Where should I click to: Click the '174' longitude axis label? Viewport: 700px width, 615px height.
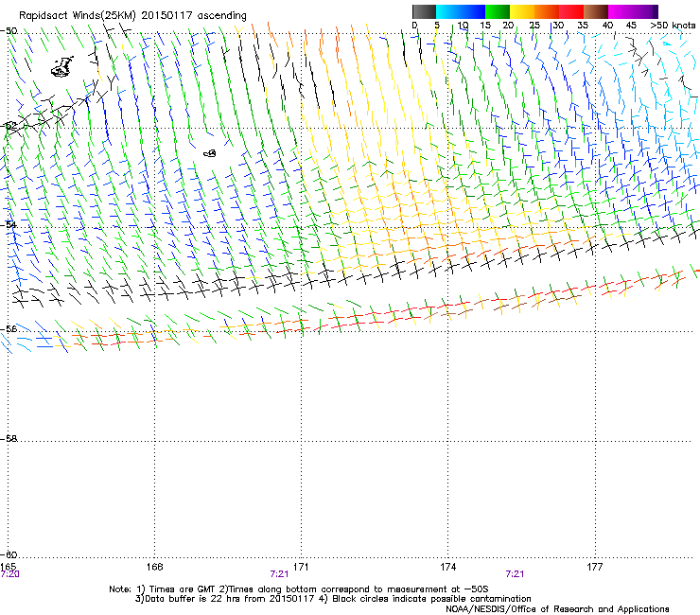click(x=447, y=567)
